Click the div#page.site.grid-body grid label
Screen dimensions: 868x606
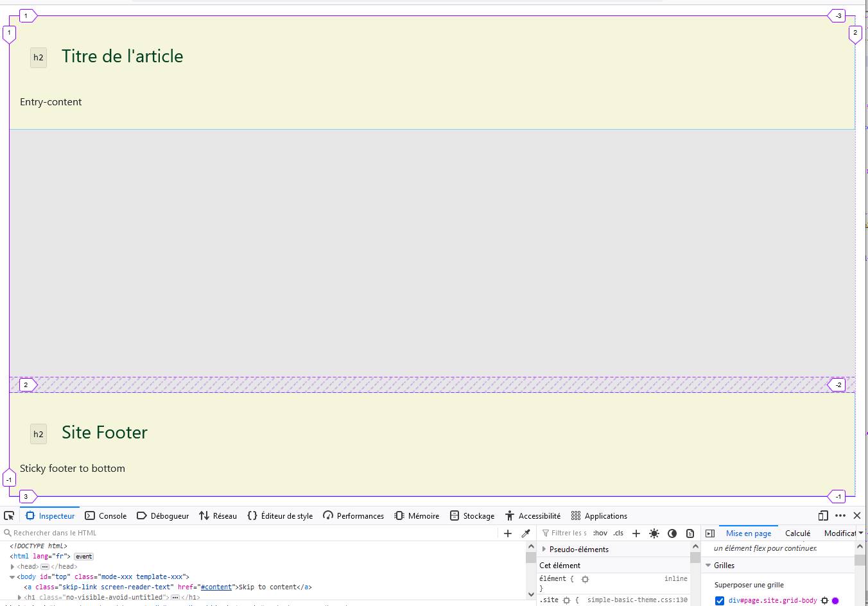coord(772,601)
